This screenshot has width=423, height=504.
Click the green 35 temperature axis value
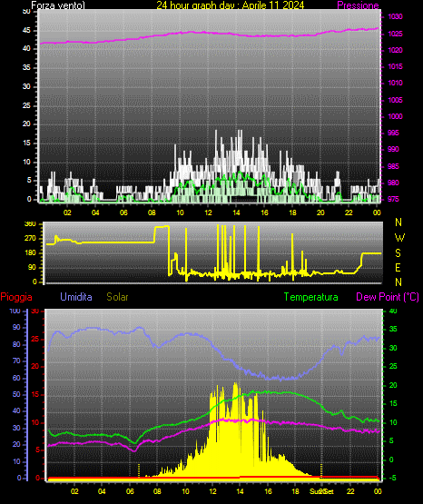tap(393, 329)
